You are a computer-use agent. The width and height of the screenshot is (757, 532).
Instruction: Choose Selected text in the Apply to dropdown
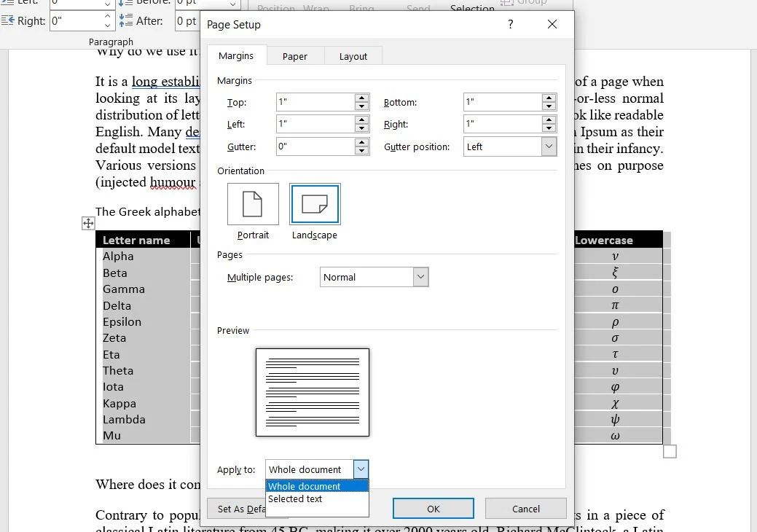click(x=294, y=499)
